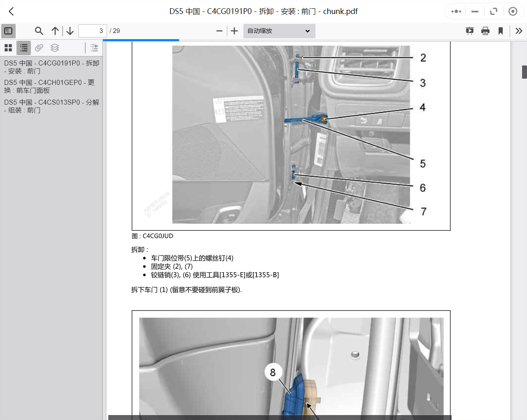527x420 pixels.
Task: Open the find in document search
Action: coord(39,31)
